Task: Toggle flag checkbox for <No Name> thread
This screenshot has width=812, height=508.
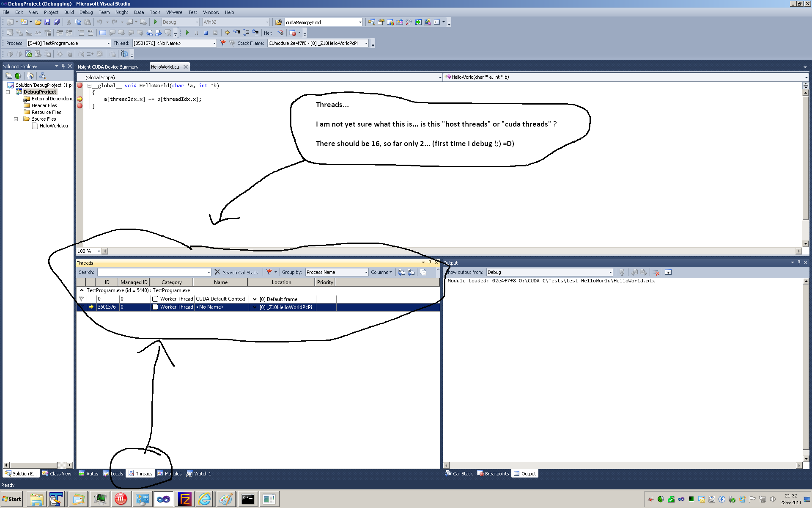Action: coord(155,307)
